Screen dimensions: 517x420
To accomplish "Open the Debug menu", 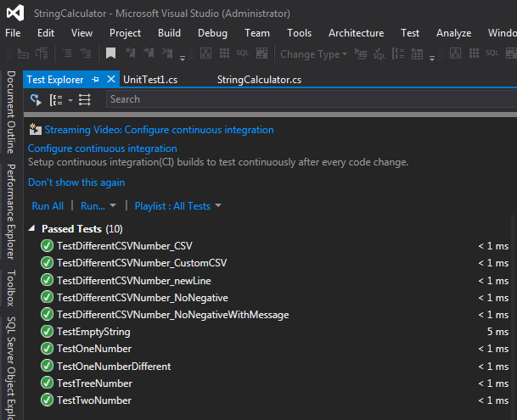I will tap(212, 33).
